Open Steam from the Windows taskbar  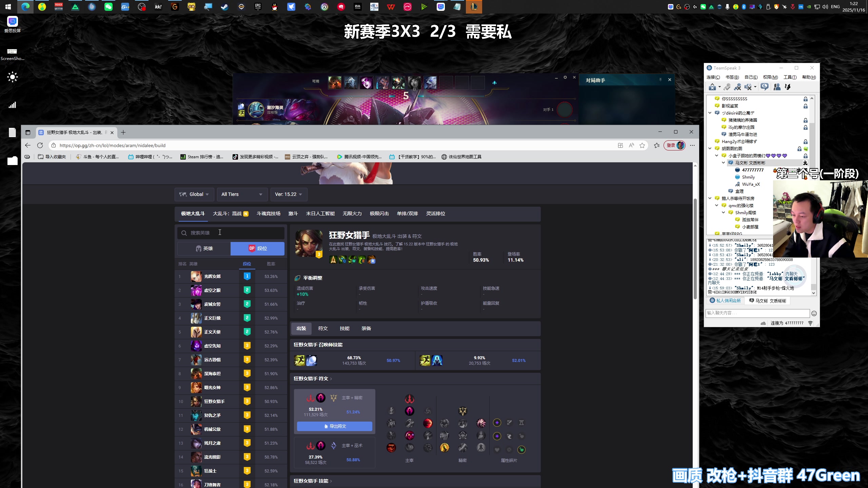224,7
